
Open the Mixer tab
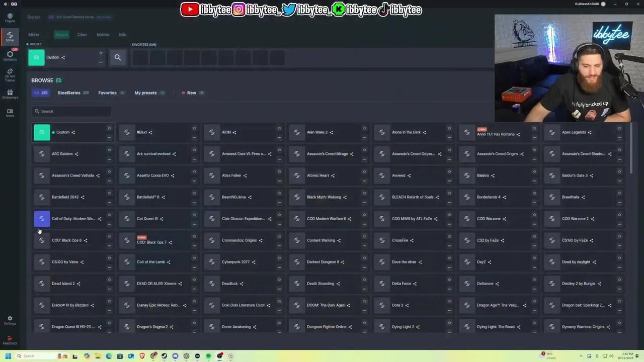point(34,34)
